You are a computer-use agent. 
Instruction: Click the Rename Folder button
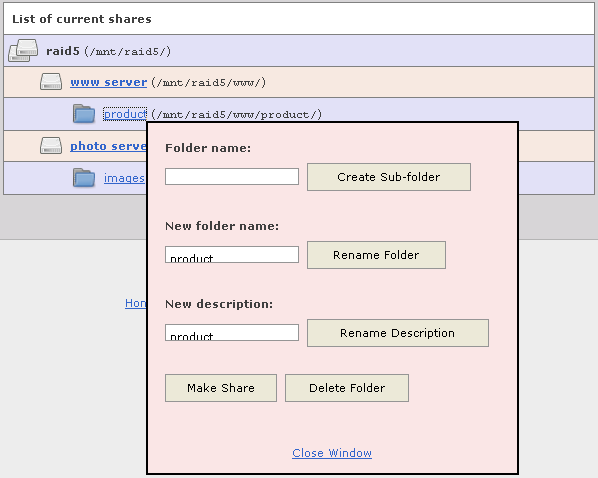(376, 255)
